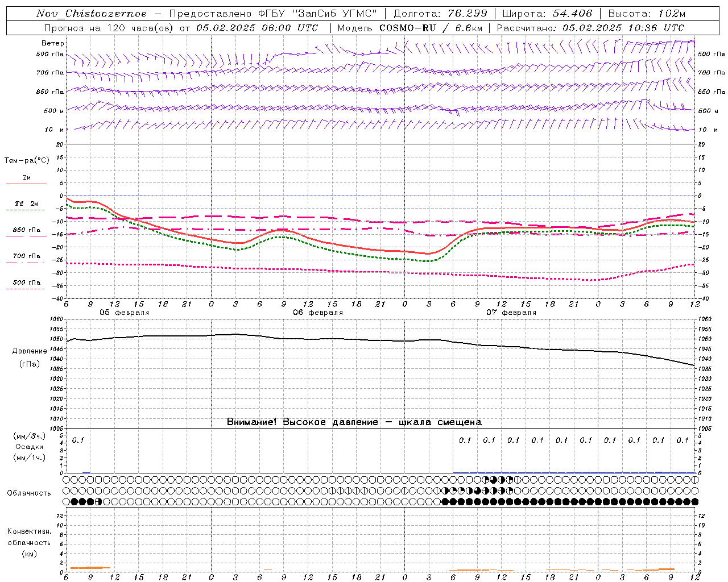Click the dashed line sample under Td 2м legend

coord(26,210)
